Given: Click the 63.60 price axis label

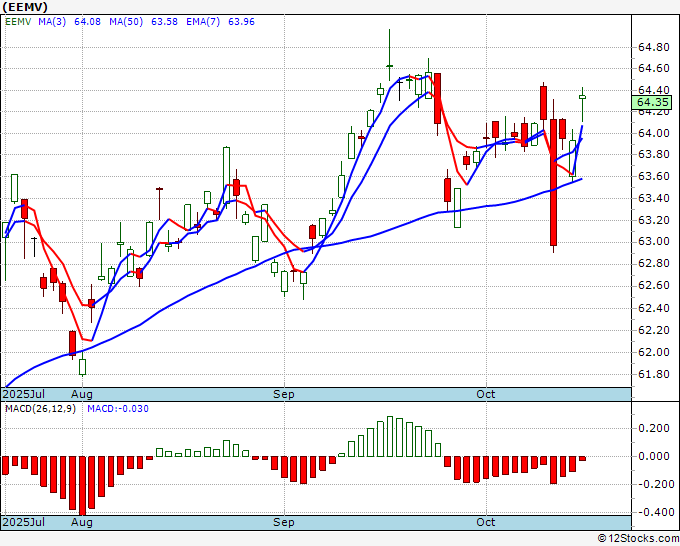Looking at the screenshot, I should (654, 176).
